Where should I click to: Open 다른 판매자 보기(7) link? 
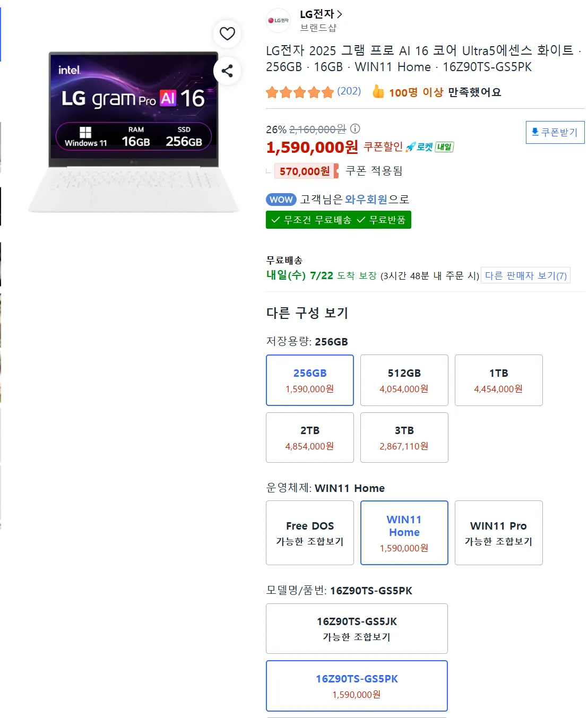pyautogui.click(x=525, y=275)
